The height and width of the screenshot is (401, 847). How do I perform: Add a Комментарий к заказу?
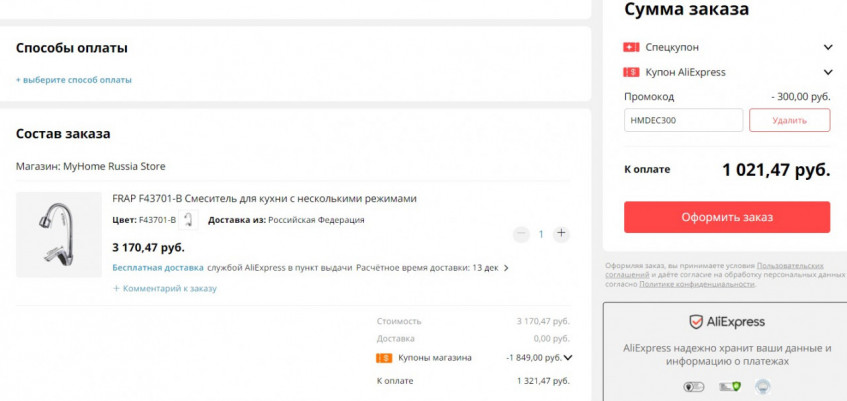(165, 289)
